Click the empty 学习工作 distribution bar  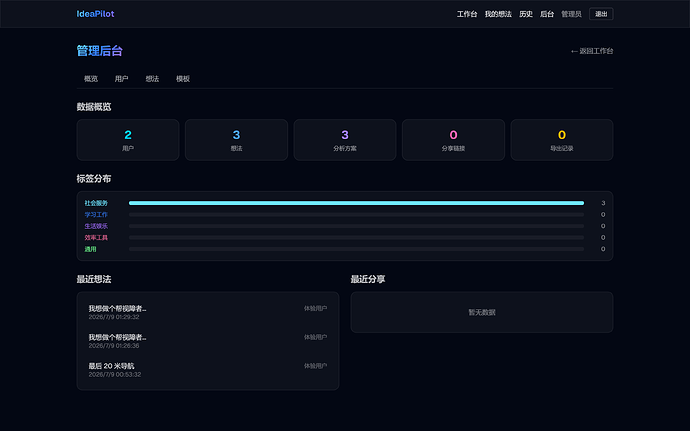[356, 215]
